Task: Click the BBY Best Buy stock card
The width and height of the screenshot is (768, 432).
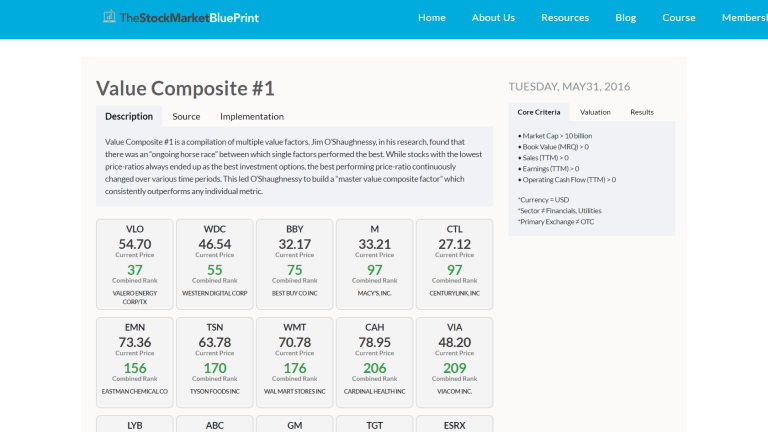Action: (295, 264)
